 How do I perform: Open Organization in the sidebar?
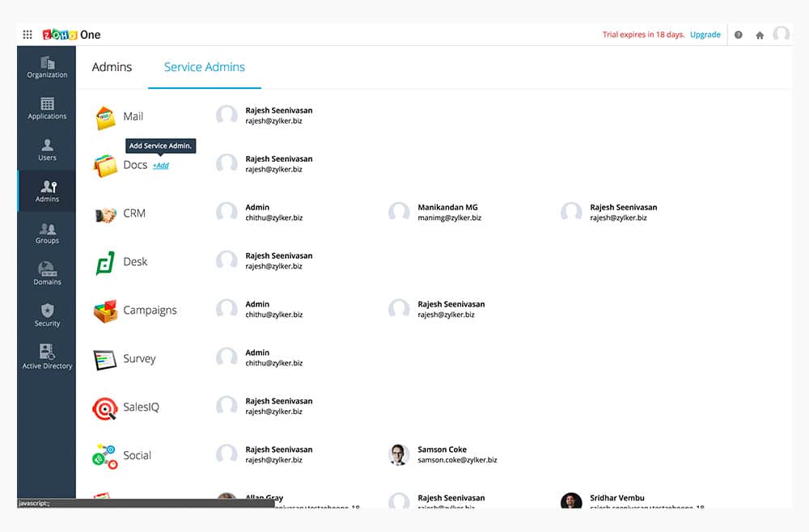point(47,67)
